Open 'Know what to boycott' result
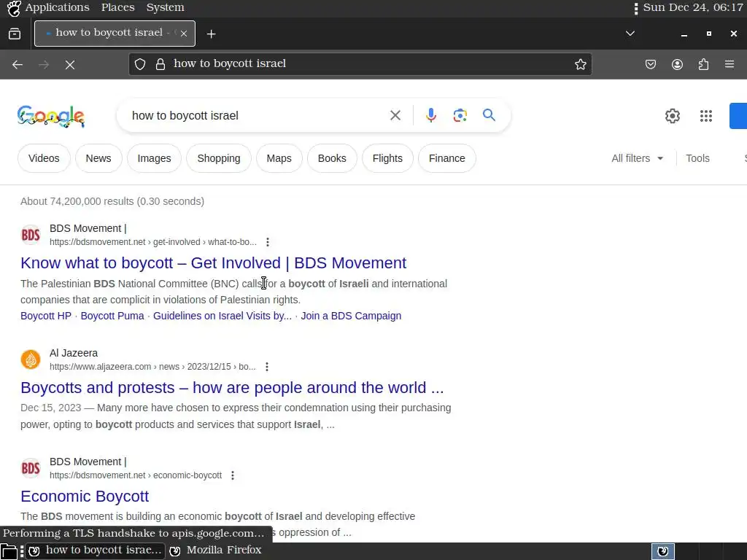Viewport: 747px width, 560px height. [x=214, y=262]
